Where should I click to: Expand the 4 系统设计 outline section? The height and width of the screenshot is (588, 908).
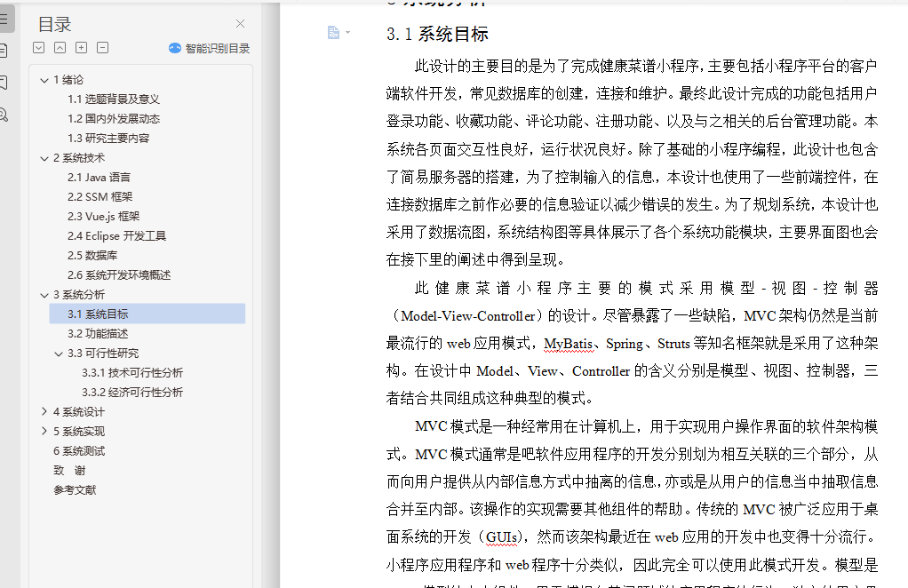[44, 411]
